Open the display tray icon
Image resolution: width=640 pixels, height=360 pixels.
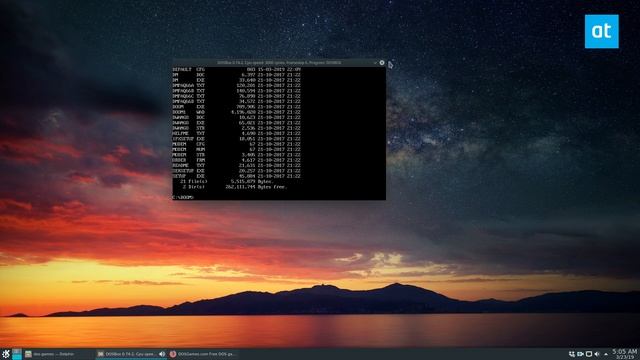589,354
